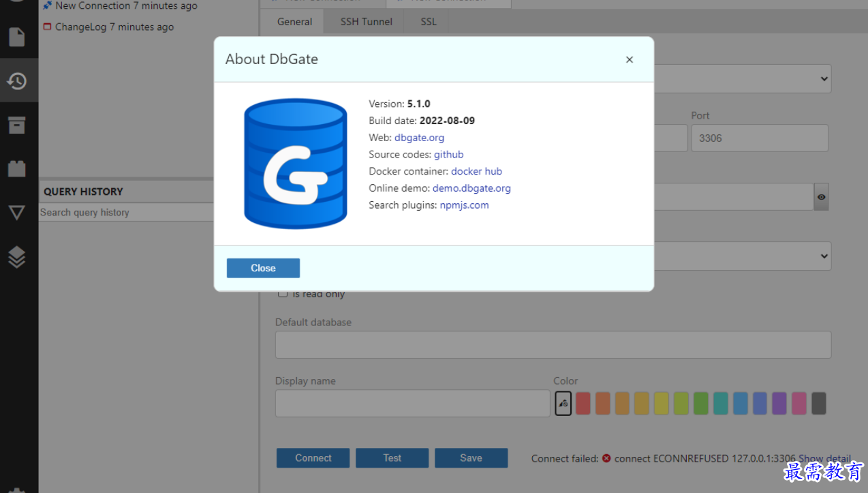Switch to the General tab
The image size is (868, 493).
(294, 22)
